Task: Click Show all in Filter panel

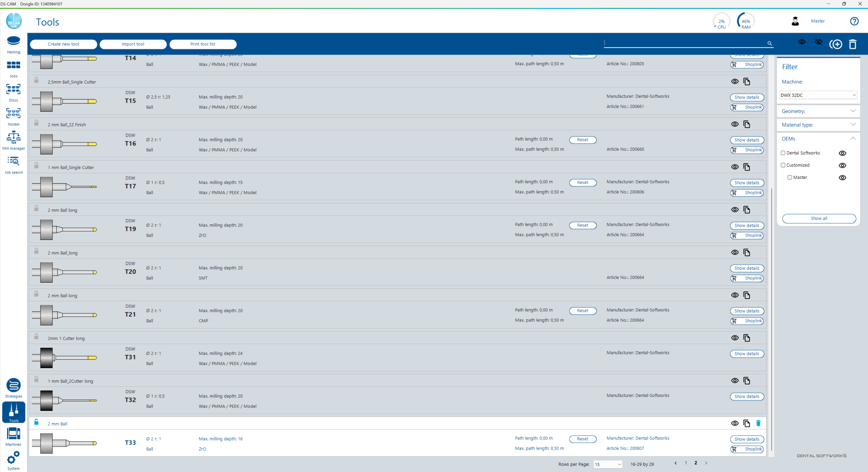Action: pos(819,218)
